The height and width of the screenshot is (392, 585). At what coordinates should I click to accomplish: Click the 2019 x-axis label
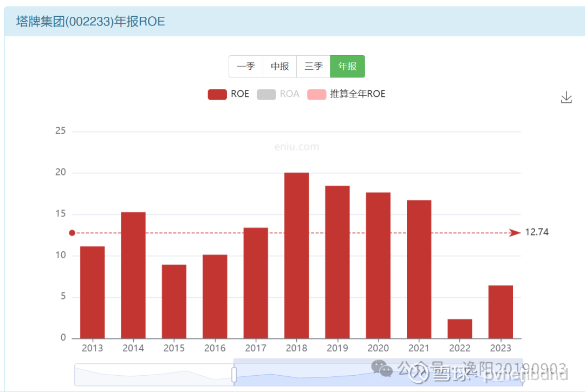[x=337, y=348]
